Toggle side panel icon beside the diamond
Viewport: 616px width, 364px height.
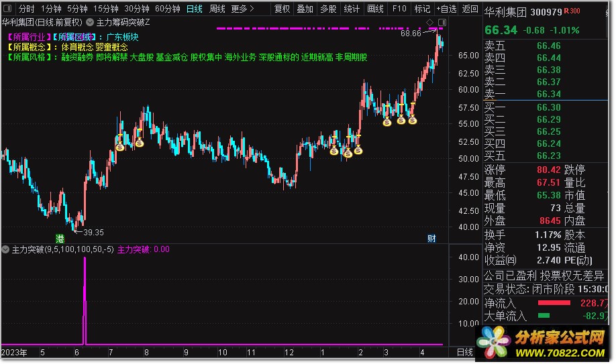(x=442, y=22)
